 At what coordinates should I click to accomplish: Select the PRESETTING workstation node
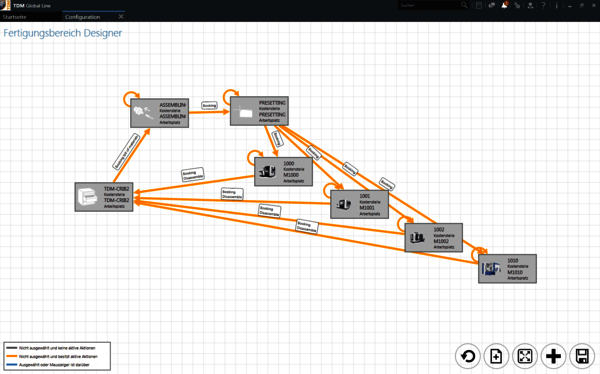259,111
